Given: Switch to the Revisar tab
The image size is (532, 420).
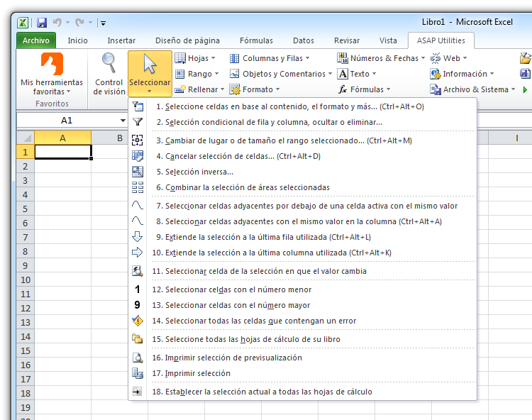Looking at the screenshot, I should pos(346,40).
